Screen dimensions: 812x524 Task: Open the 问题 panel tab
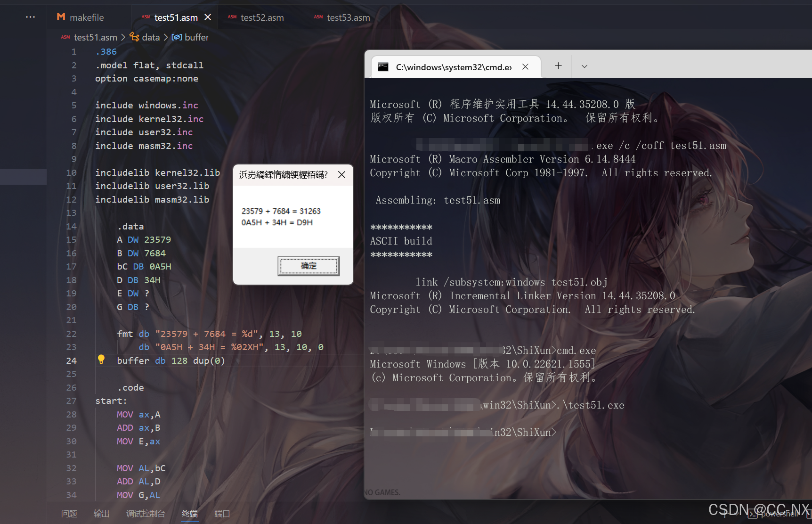tap(69, 513)
